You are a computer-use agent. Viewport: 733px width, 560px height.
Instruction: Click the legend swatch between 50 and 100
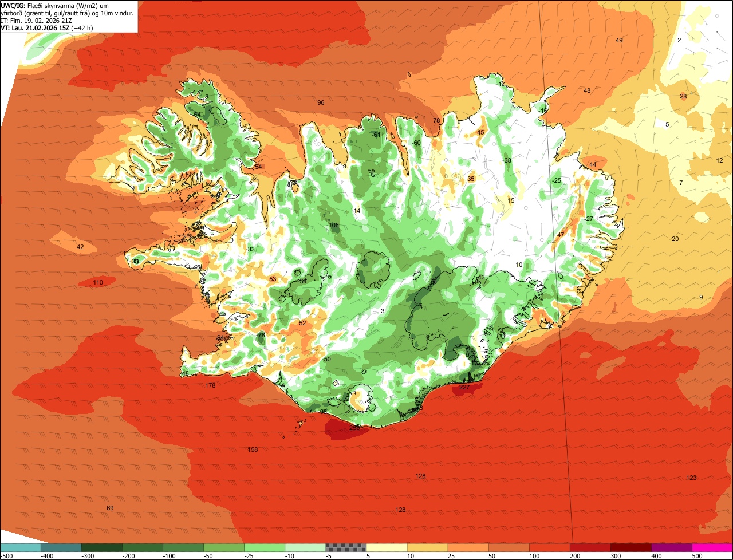(509, 547)
